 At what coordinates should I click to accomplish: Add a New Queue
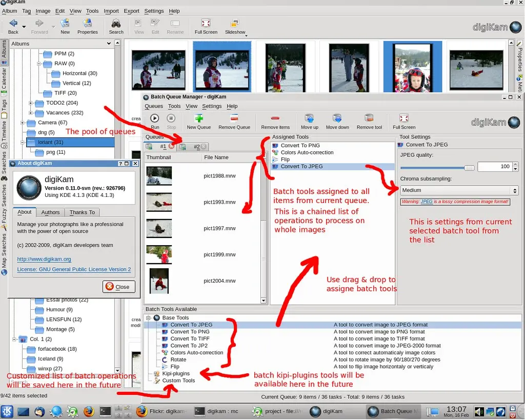(x=199, y=121)
